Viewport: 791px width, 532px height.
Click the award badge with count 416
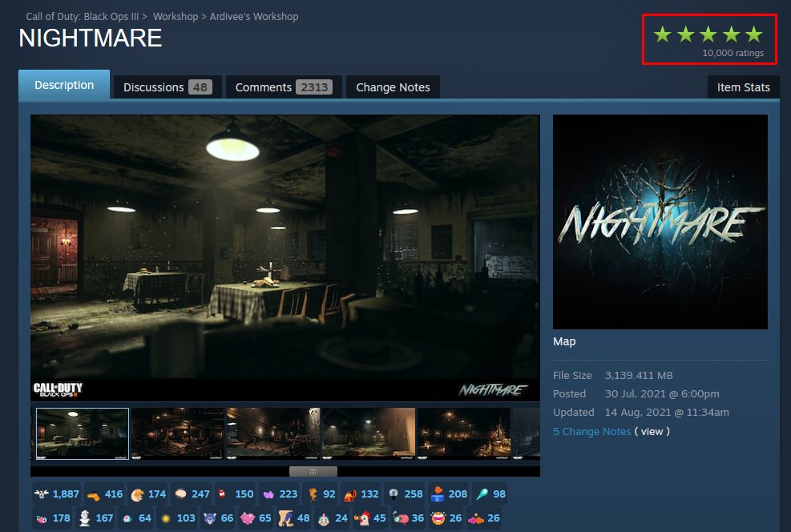coord(104,494)
